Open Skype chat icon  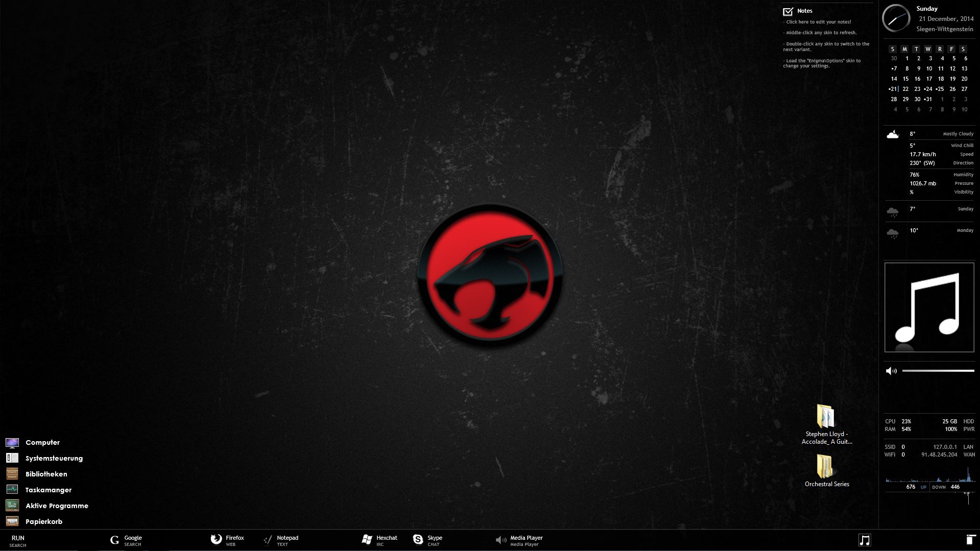tap(418, 540)
